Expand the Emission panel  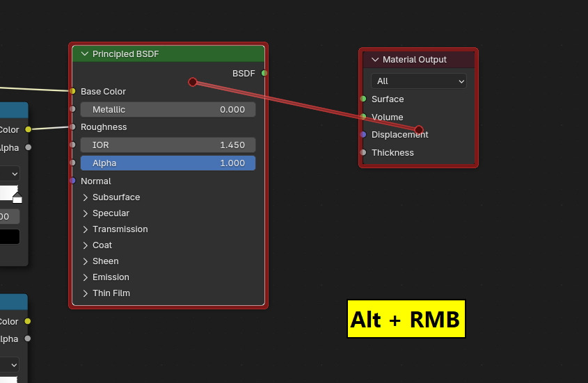86,277
